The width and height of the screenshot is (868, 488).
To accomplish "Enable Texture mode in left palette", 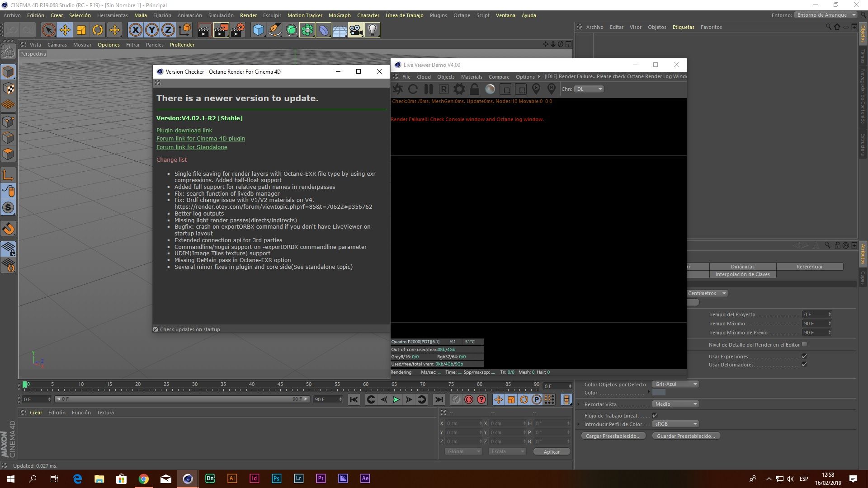I will pyautogui.click(x=8, y=89).
